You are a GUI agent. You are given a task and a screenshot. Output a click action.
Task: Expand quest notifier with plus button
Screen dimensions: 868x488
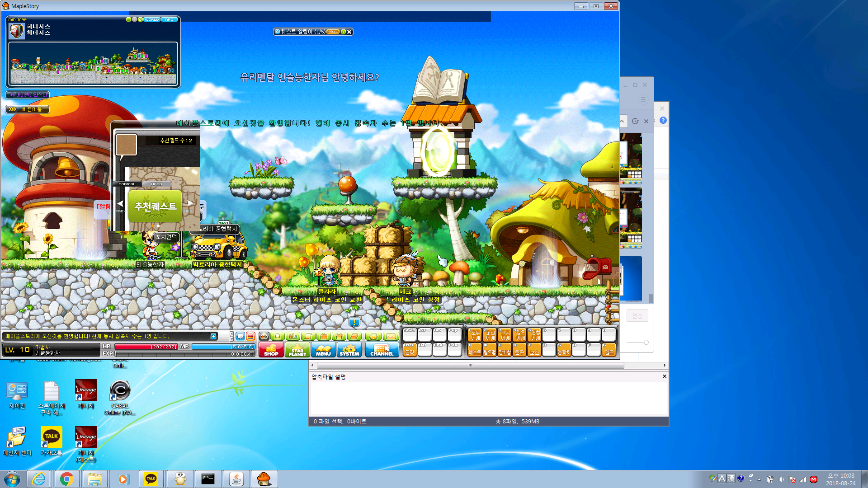point(343,32)
